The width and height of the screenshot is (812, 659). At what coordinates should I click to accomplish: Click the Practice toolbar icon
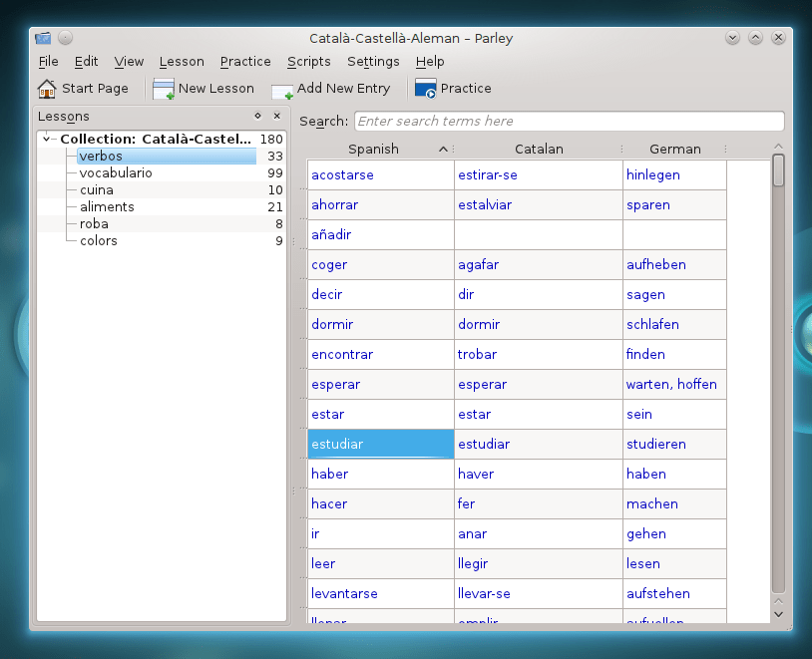[426, 89]
